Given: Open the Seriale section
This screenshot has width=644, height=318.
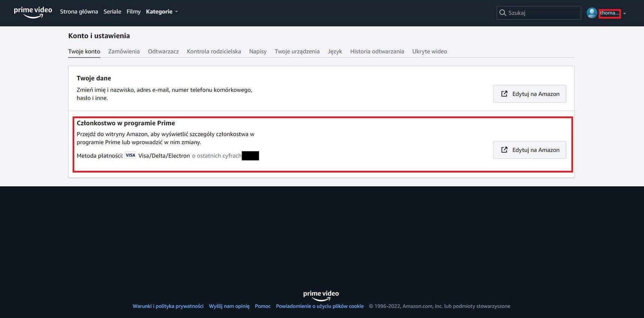Looking at the screenshot, I should [x=112, y=12].
